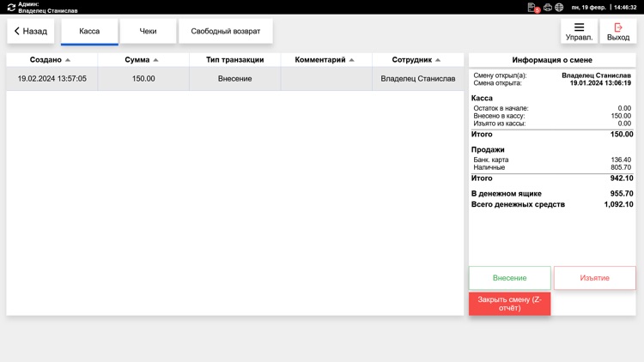Click the Информация о смене panel header
Viewport: 644px width, 362px height.
(x=552, y=60)
